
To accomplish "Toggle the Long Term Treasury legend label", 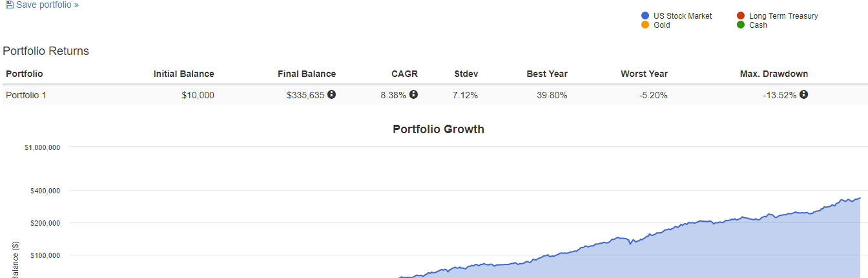I will coord(783,16).
